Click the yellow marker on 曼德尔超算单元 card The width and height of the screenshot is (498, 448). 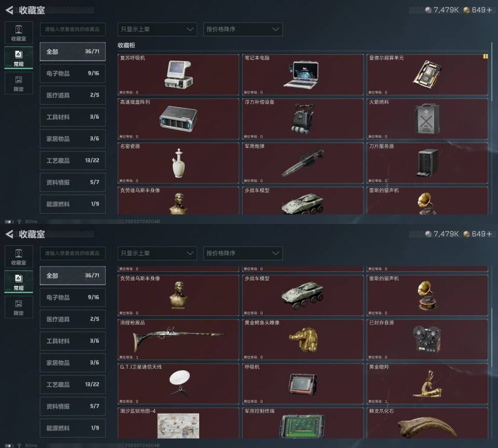(x=486, y=57)
